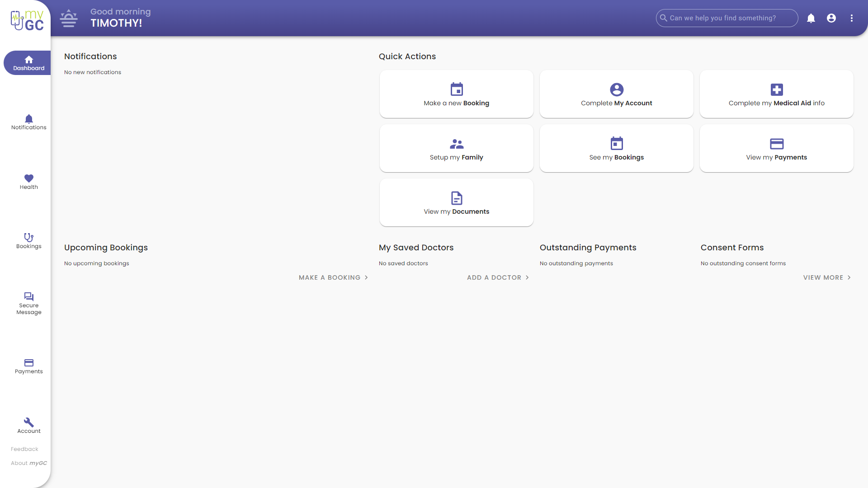
Task: Open the user profile icon in header
Action: 831,18
